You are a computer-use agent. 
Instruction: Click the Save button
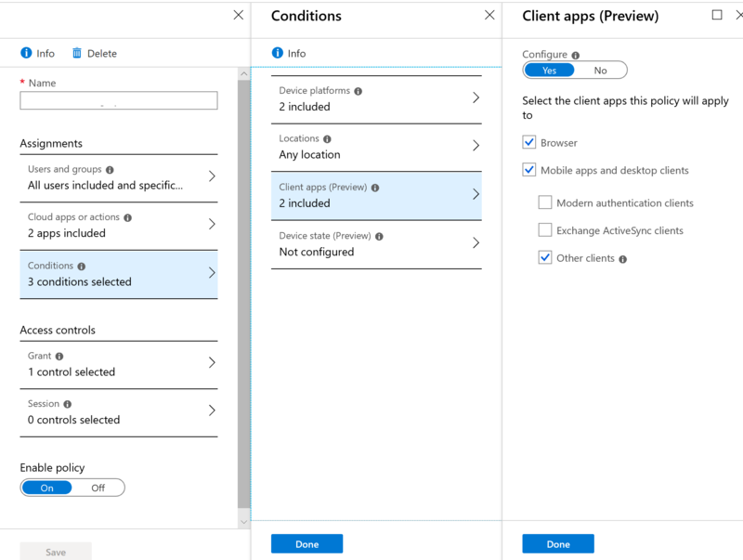[55, 552]
